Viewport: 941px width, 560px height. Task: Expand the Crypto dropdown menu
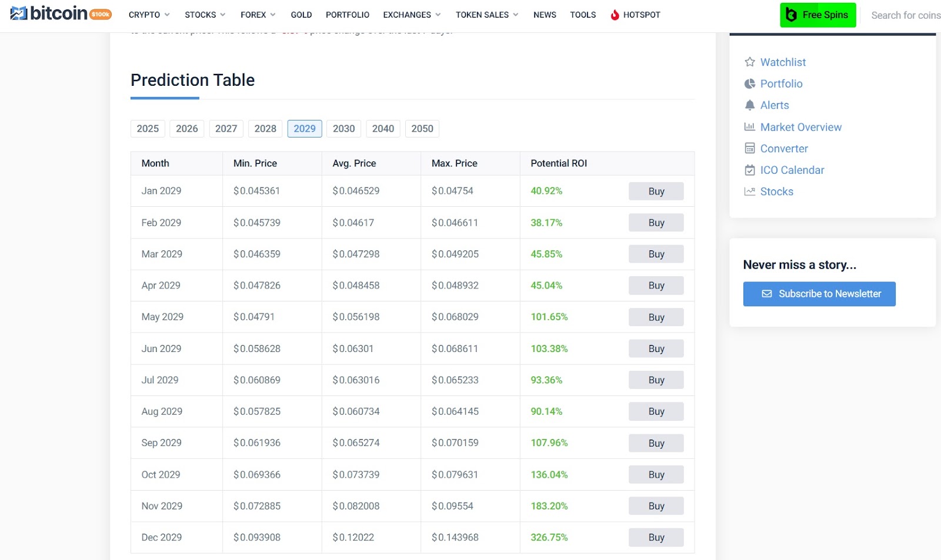pos(149,15)
